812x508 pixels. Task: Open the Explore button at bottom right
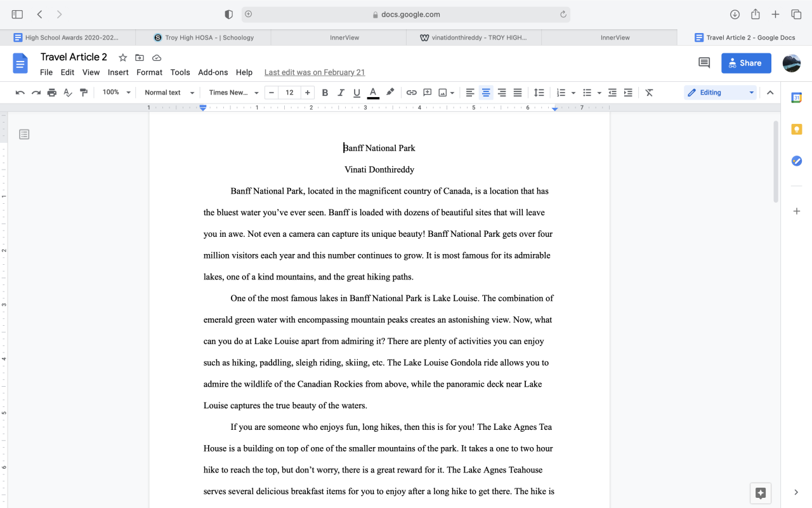[x=761, y=493]
